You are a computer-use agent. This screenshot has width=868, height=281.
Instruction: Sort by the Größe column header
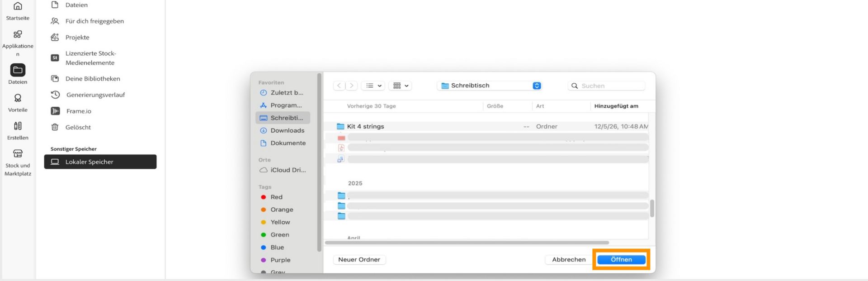[495, 106]
